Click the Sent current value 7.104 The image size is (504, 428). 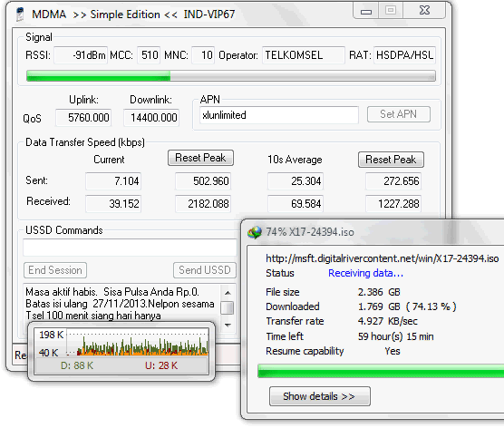[x=113, y=181]
